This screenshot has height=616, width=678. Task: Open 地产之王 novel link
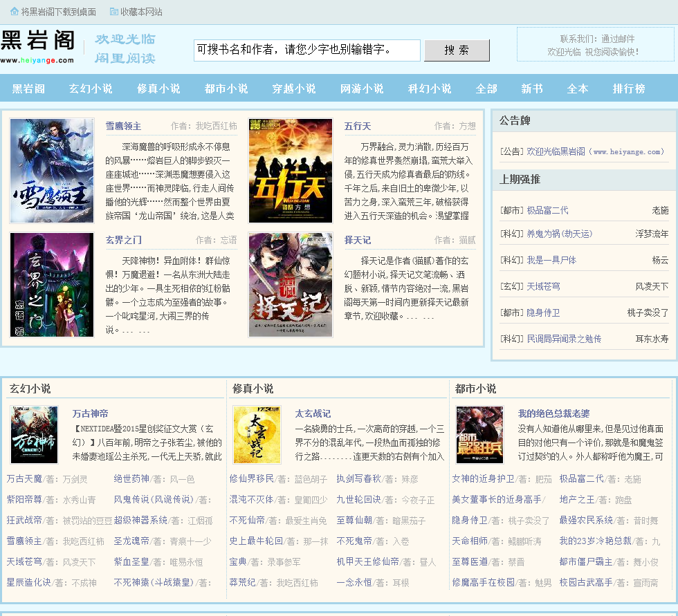click(x=577, y=500)
